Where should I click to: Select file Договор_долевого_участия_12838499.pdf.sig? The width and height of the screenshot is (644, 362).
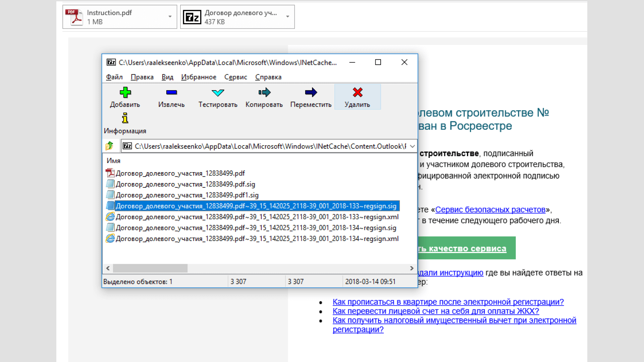185,184
